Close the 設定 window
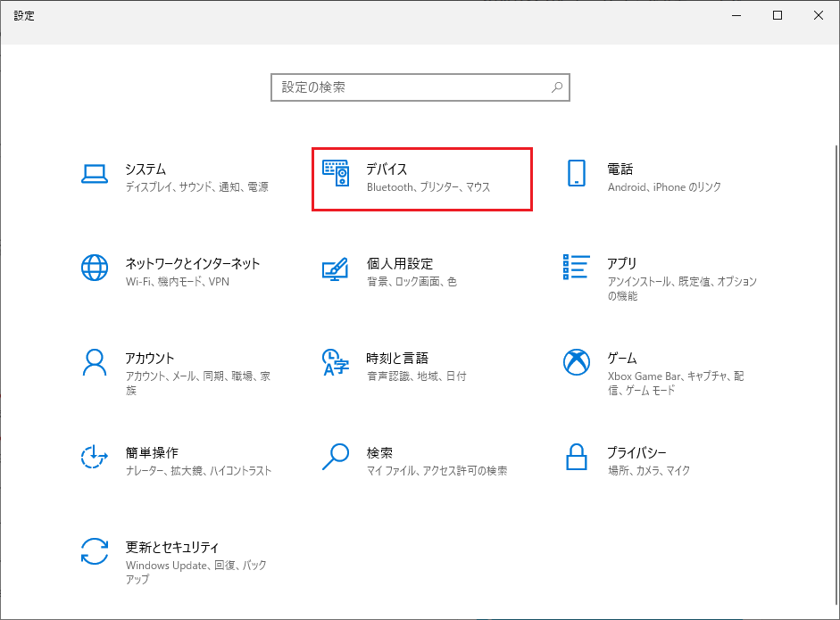Viewport: 840px width, 620px height. 819,15
